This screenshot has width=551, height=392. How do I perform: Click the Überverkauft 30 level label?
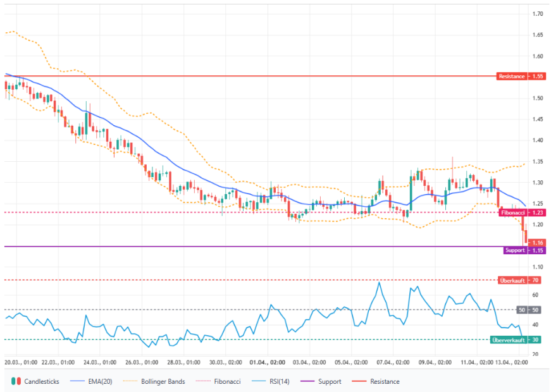point(517,340)
